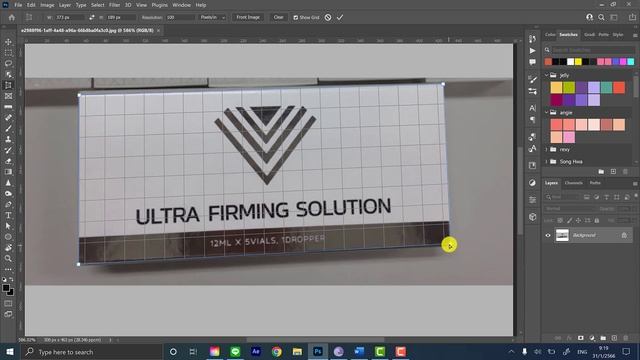
Task: Pick the cyan recent swatch
Action: point(631,62)
